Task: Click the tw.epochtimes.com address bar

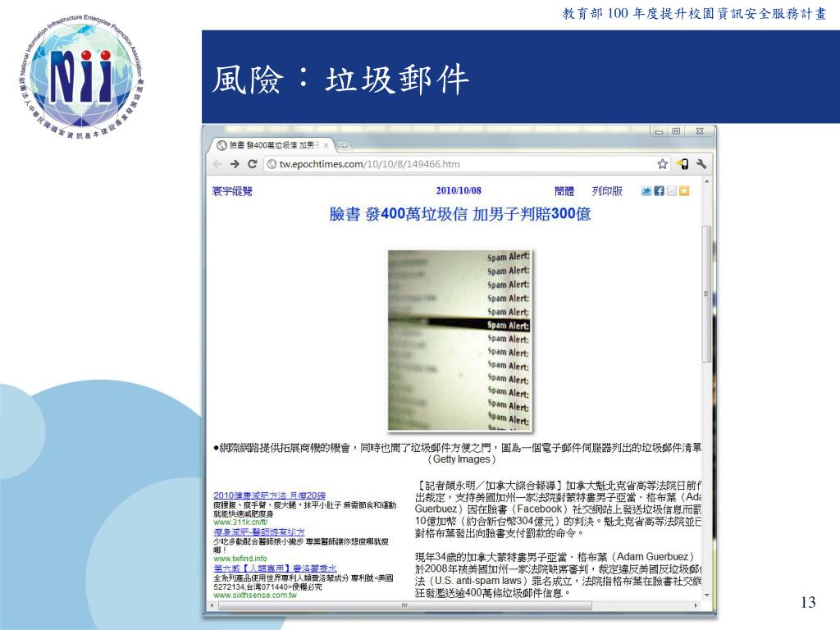Action: pos(466,164)
